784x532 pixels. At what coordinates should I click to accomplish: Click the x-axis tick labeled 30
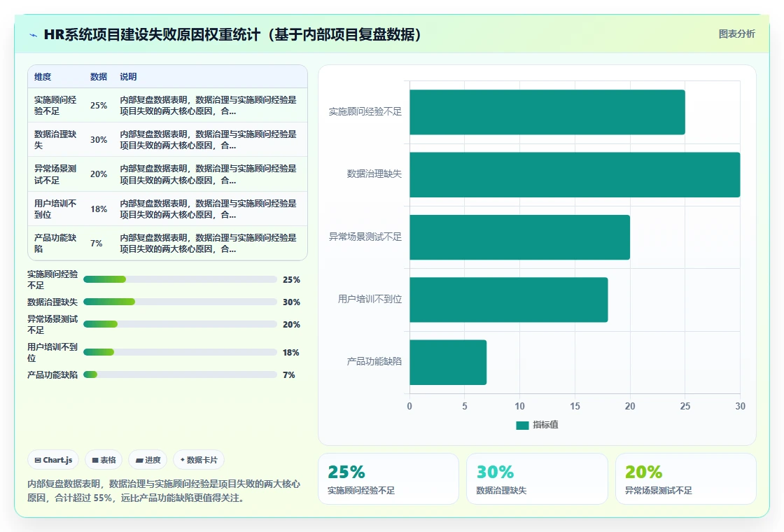(x=740, y=407)
